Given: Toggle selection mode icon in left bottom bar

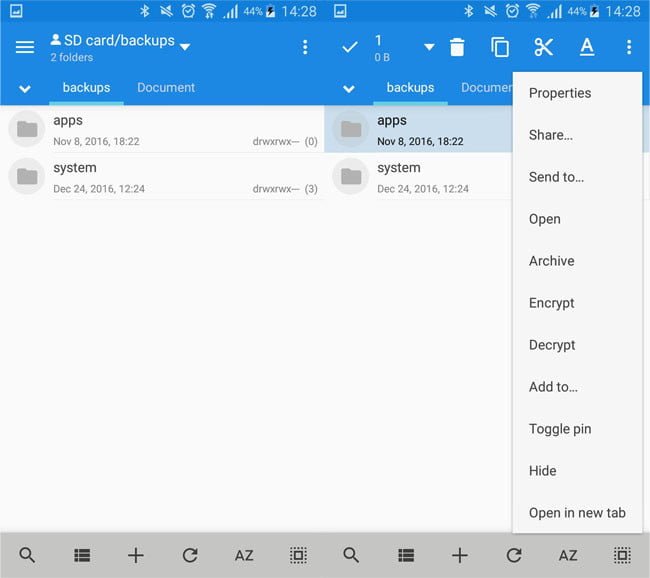Looking at the screenshot, I should tap(298, 555).
